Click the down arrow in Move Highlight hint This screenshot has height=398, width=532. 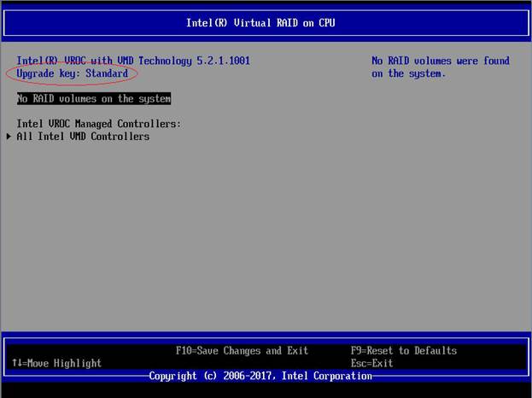[x=19, y=363]
